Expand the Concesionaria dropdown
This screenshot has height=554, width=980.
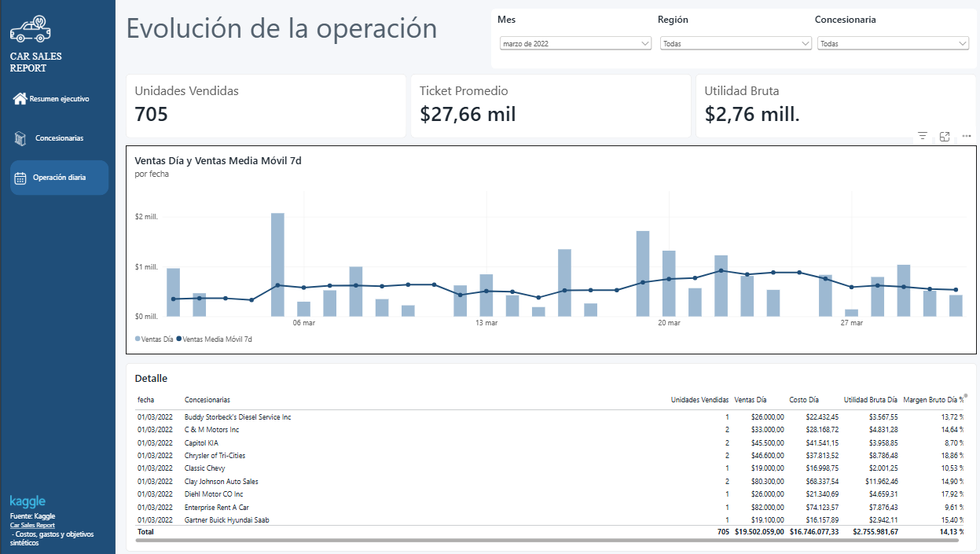click(x=893, y=44)
